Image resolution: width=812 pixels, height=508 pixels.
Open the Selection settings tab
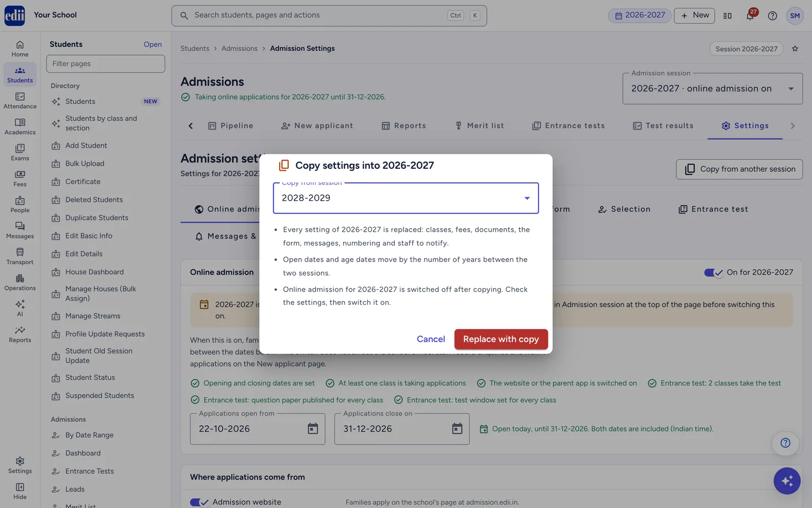[624, 209]
